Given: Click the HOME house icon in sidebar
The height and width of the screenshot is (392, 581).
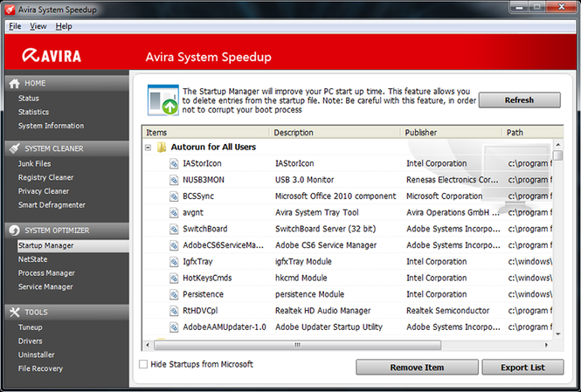Looking at the screenshot, I should point(15,84).
